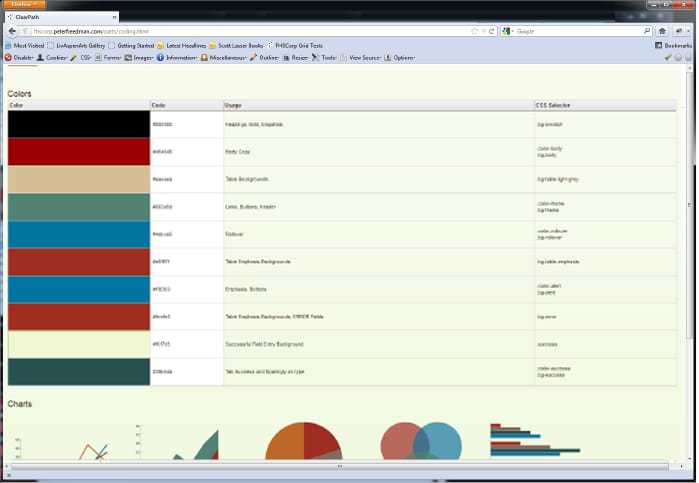Screen dimensions: 699x483
Task: Open the Information developer menu
Action: click(177, 58)
